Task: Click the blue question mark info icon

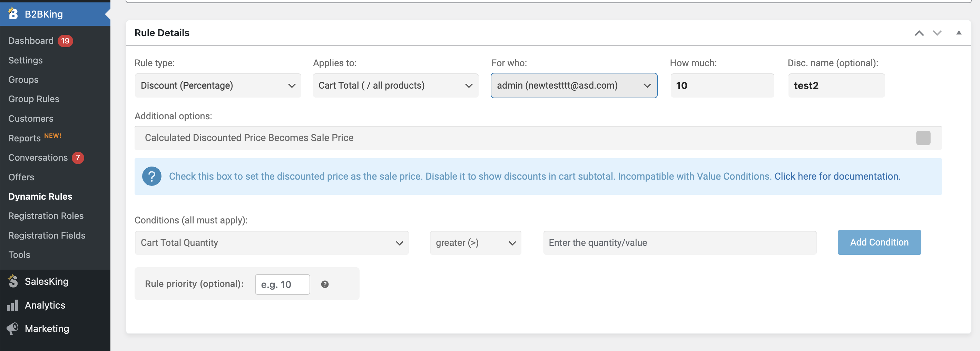Action: (152, 177)
